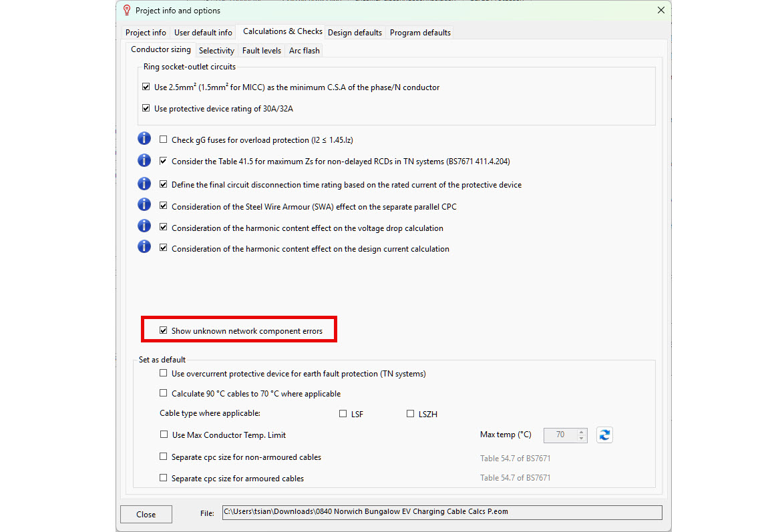Show info for harmonic voltage drop option
772x532 pixels.
coord(144,226)
